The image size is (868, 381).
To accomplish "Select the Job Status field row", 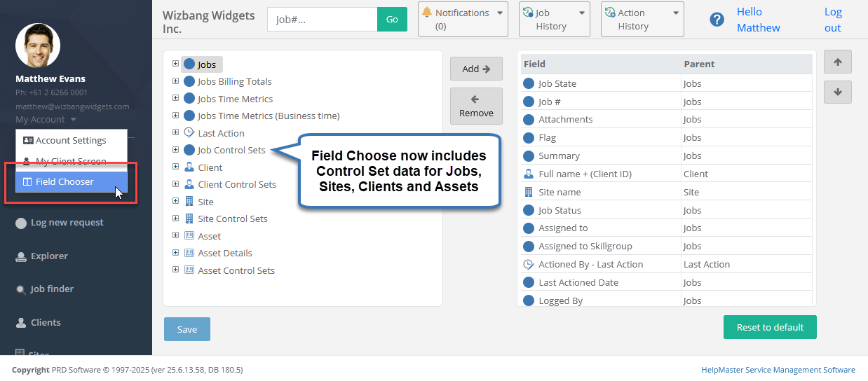I will 667,210.
